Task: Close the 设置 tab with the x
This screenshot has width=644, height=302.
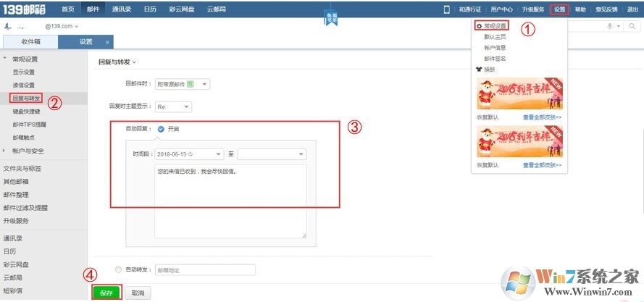Action: (x=107, y=42)
